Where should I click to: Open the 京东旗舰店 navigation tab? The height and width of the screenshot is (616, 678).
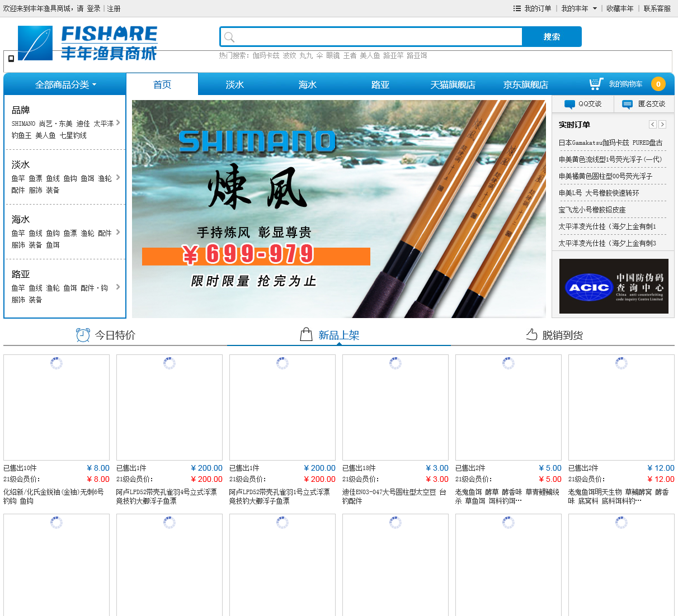tap(526, 84)
